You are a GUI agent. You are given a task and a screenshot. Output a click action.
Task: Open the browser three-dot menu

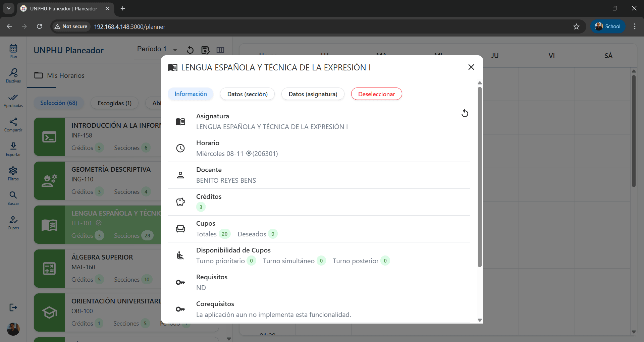click(x=635, y=26)
